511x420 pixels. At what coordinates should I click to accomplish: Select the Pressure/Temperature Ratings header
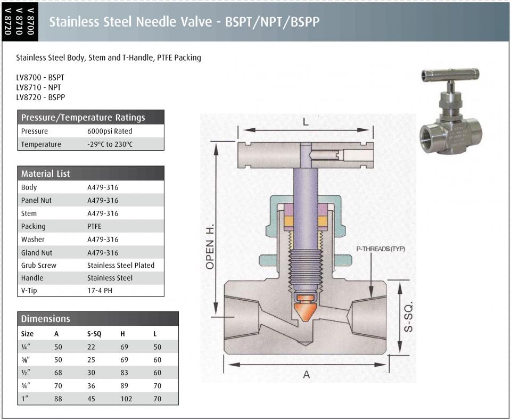click(x=90, y=117)
